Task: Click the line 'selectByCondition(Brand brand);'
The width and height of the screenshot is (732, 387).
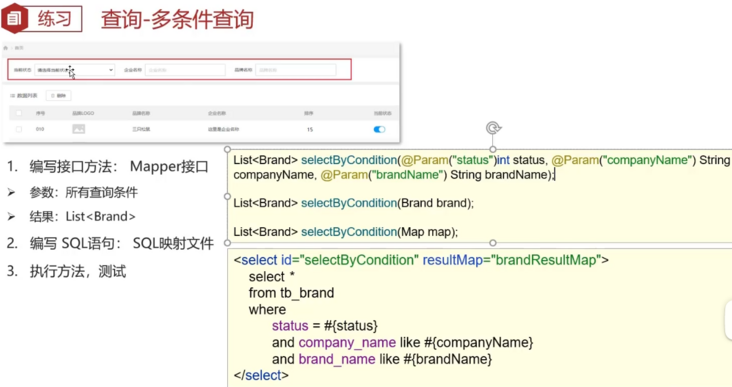Action: click(353, 203)
